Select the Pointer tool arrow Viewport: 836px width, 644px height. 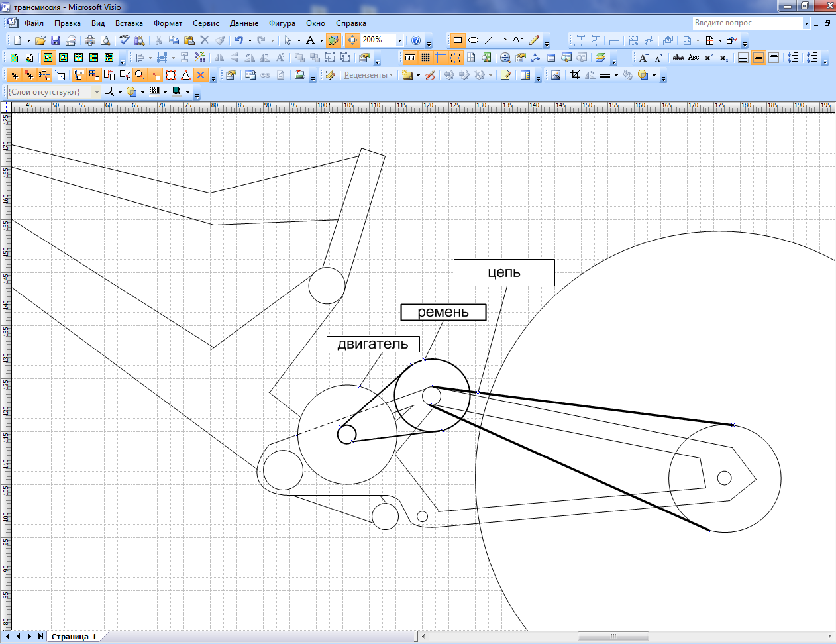287,40
